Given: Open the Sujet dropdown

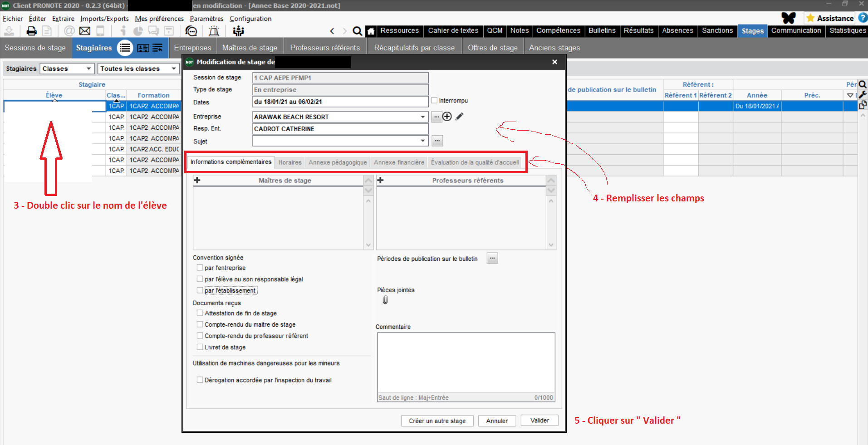Looking at the screenshot, I should pos(423,141).
